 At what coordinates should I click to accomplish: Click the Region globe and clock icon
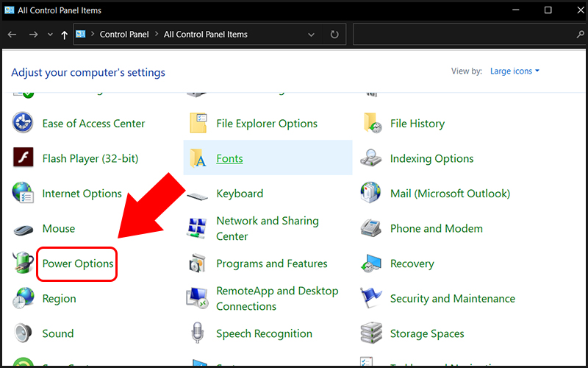[x=23, y=298]
